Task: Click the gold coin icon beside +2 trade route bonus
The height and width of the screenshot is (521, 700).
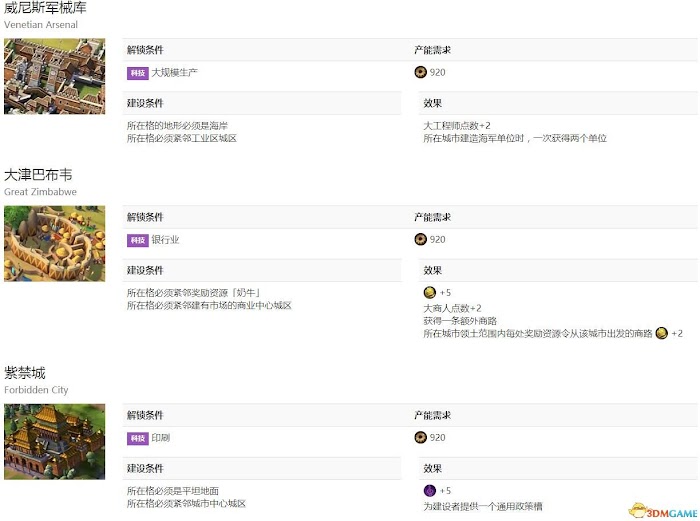Action: 662,333
